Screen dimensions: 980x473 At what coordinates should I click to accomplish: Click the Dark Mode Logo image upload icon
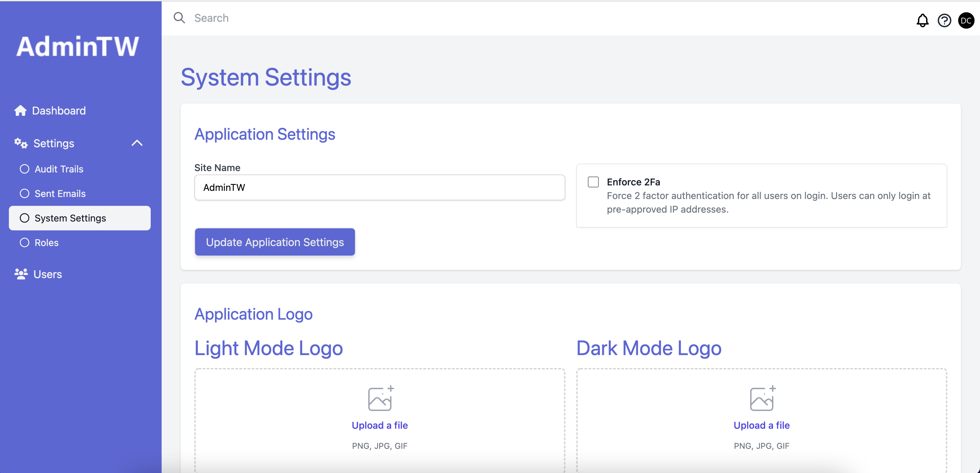point(762,399)
